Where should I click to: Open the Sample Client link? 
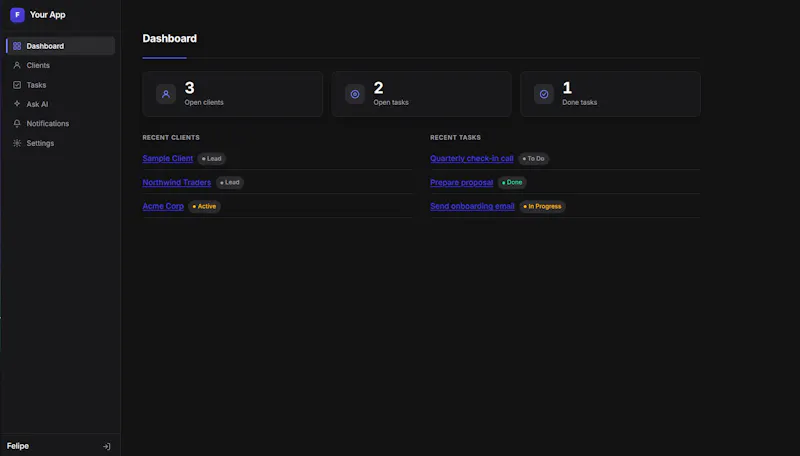click(x=168, y=159)
